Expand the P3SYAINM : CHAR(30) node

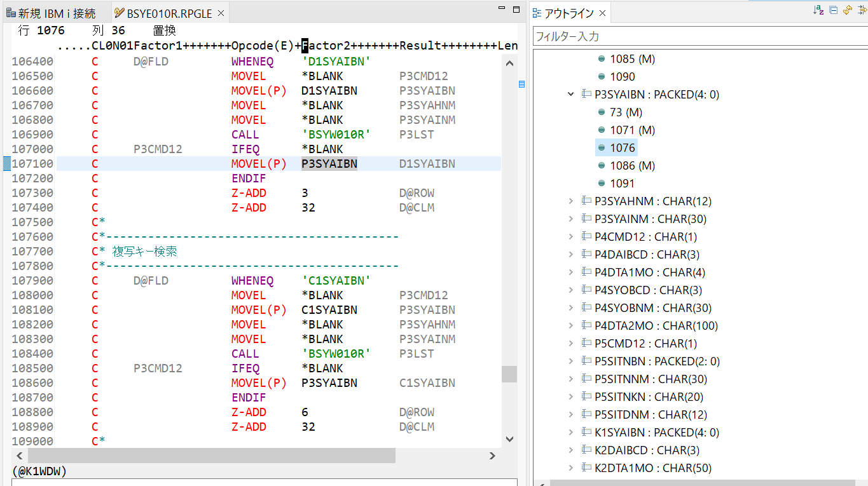[x=571, y=219]
